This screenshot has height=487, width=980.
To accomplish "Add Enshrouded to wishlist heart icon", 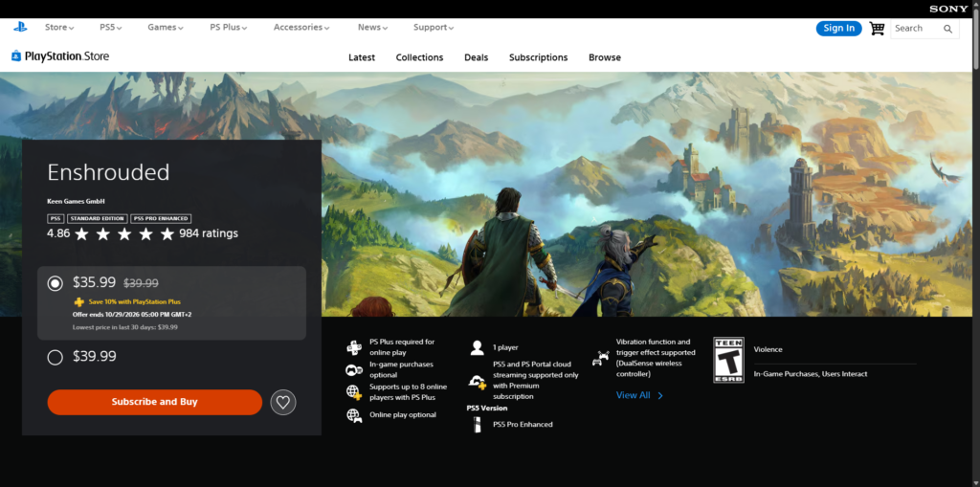I will pyautogui.click(x=283, y=402).
